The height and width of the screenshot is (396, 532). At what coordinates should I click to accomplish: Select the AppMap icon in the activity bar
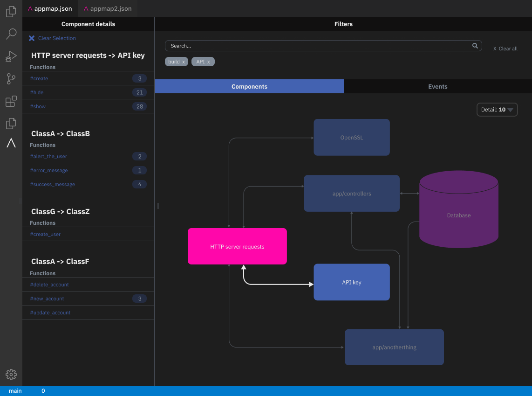pos(11,143)
